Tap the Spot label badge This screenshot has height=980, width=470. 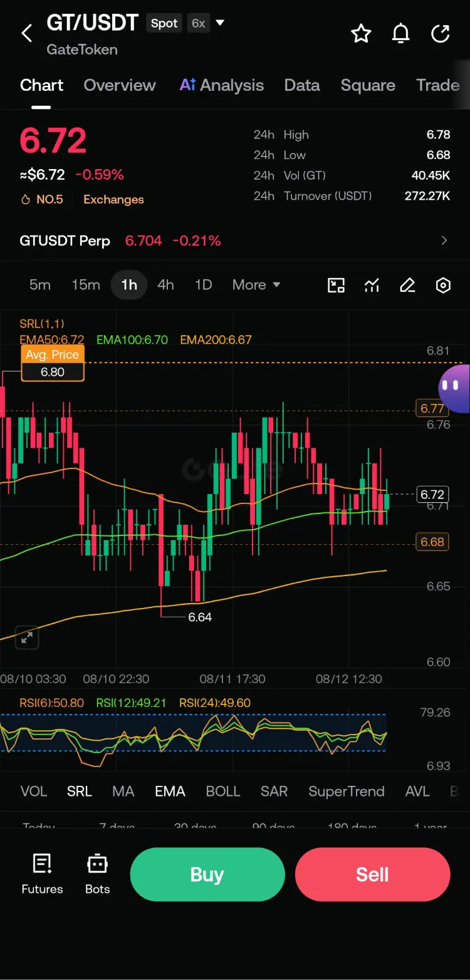[164, 23]
